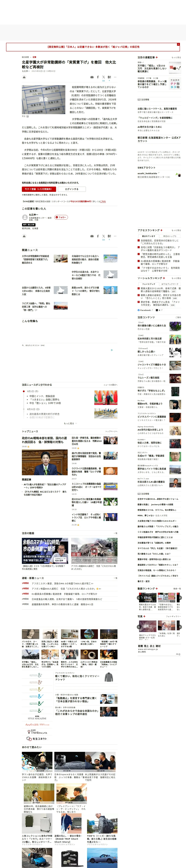Share article by mail, top toolbar
This screenshot has height=868, width=186.
[92, 77]
